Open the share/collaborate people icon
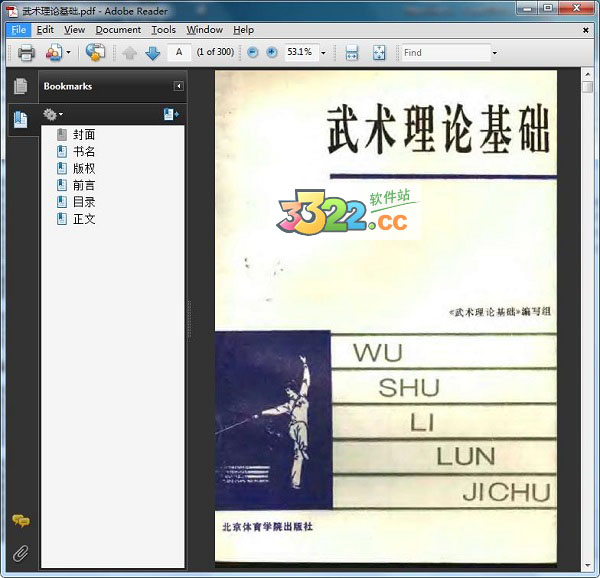 click(x=54, y=52)
